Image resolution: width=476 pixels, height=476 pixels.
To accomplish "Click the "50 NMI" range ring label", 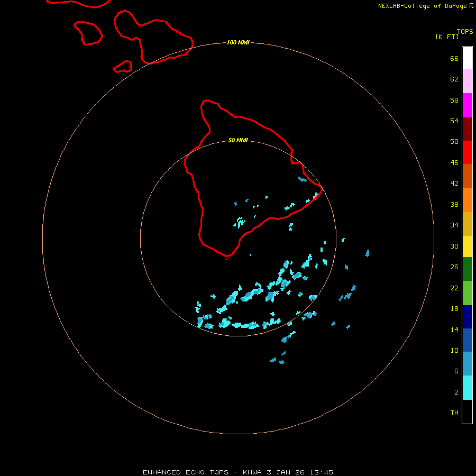I will tap(238, 140).
